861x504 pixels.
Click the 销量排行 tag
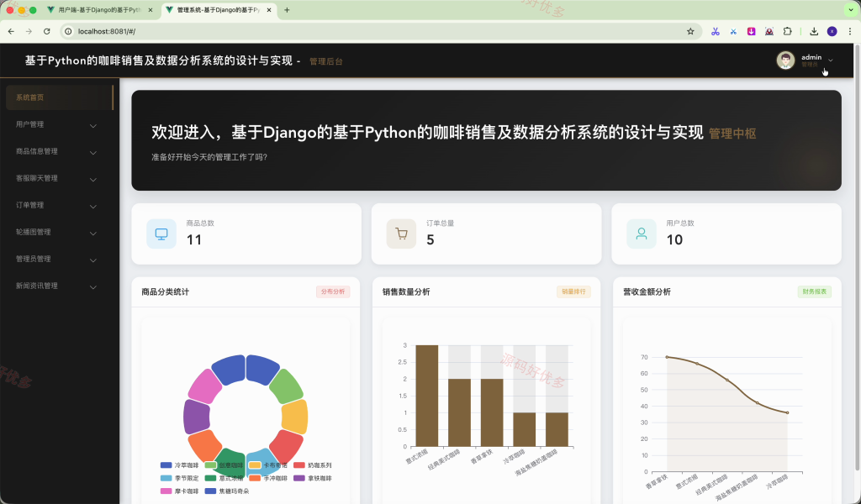point(573,291)
